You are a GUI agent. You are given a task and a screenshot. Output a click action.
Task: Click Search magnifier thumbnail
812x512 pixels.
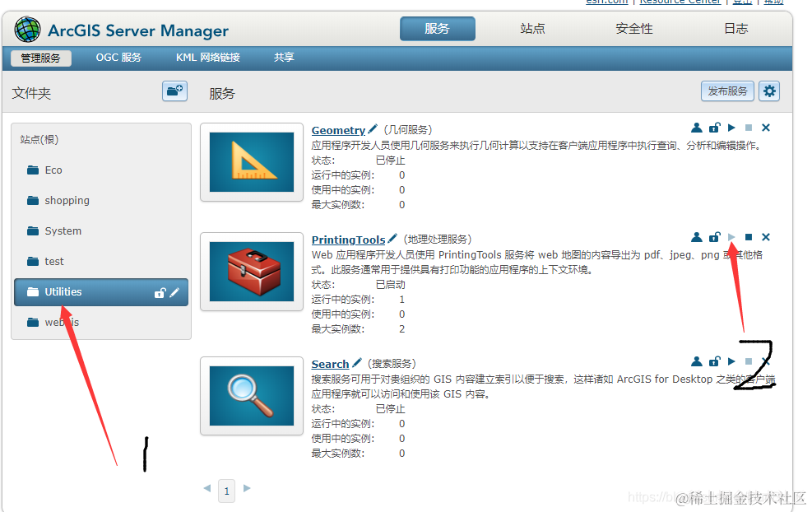[252, 396]
